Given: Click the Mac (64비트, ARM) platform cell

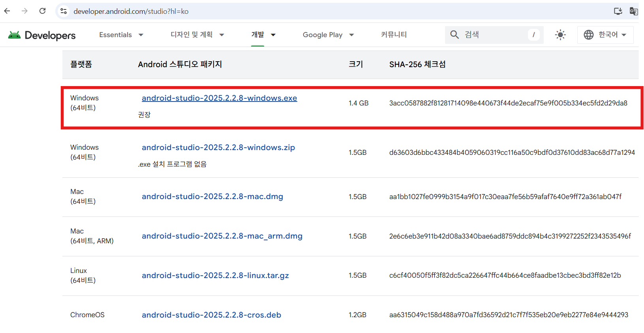Looking at the screenshot, I should point(92,236).
